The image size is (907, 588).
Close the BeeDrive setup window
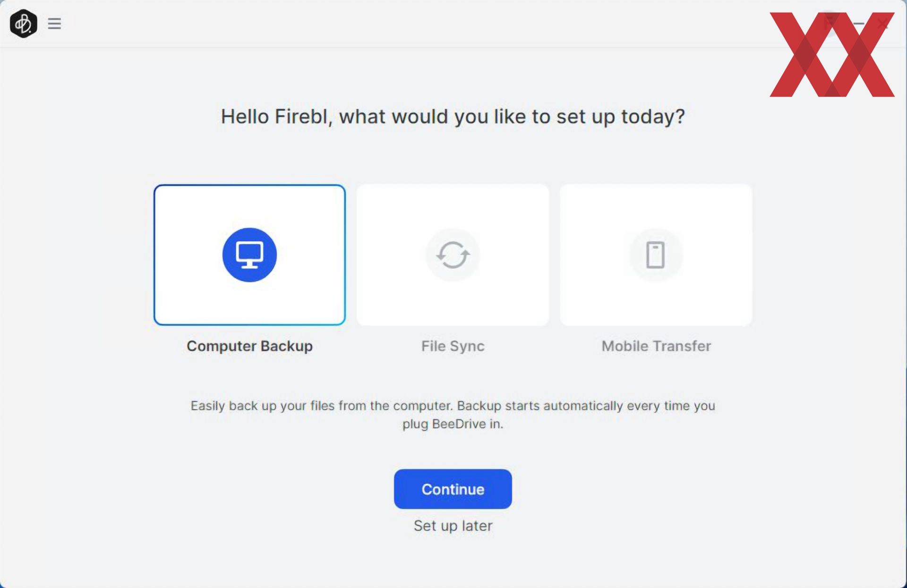(882, 24)
